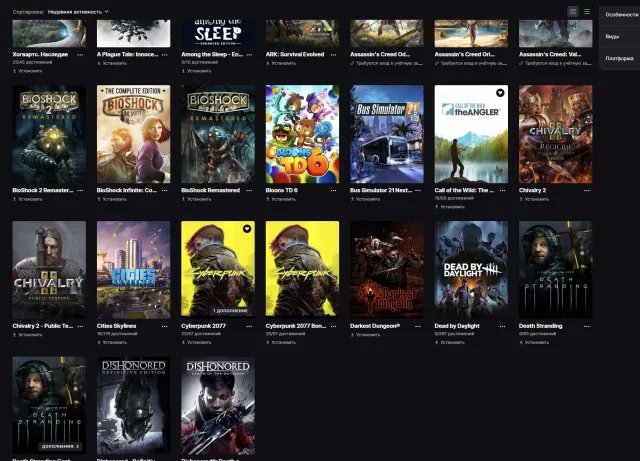
Task: Open the Among the Sleep cover art
Action: [x=218, y=33]
